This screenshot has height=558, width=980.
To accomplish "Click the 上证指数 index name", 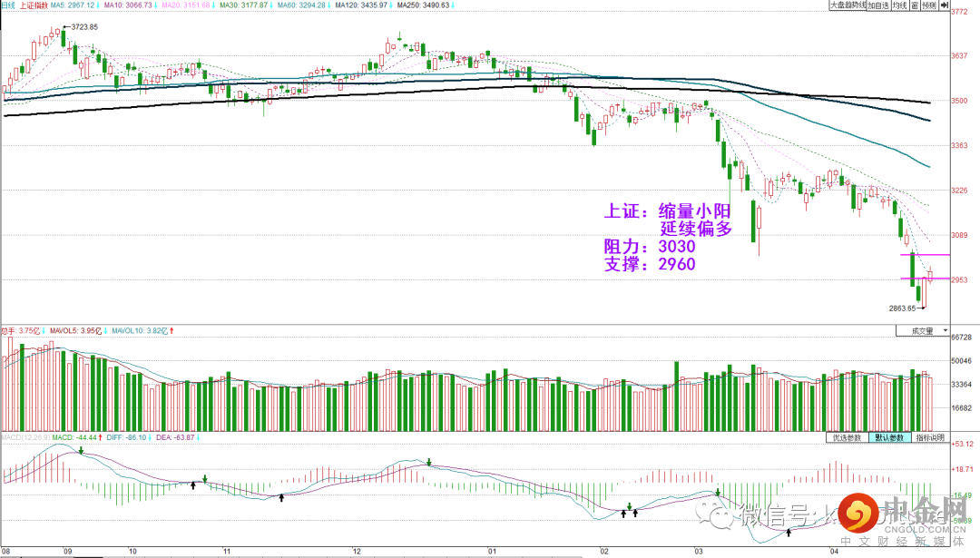I will point(34,5).
